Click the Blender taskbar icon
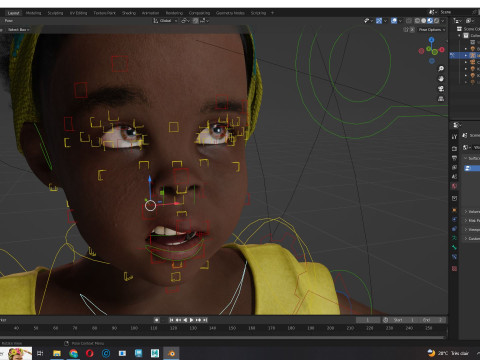 (171, 353)
